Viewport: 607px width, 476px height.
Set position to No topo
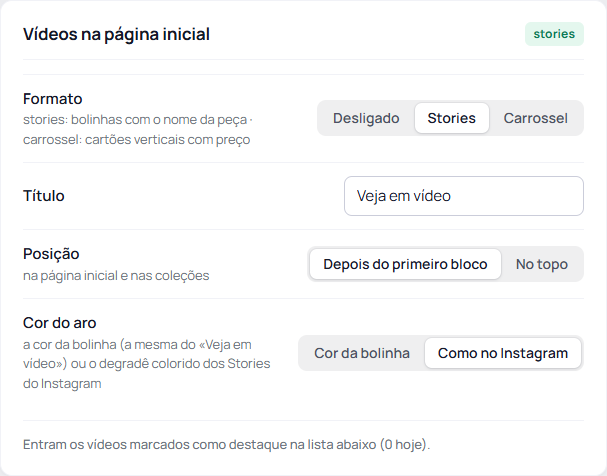click(542, 264)
